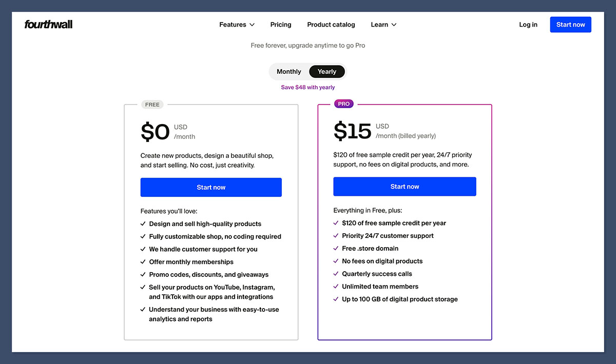616x364 pixels.
Task: Click checkmark beside Offer monthly memberships
Action: click(143, 261)
